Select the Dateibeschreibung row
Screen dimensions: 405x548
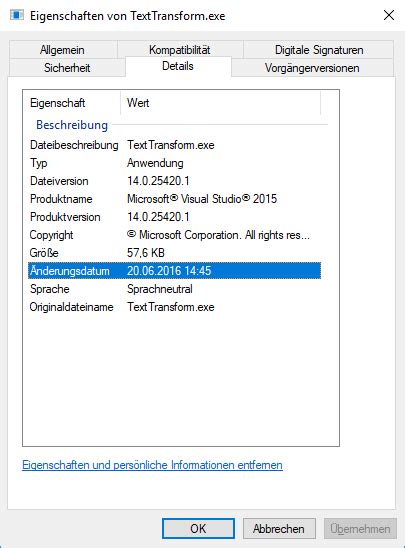174,145
